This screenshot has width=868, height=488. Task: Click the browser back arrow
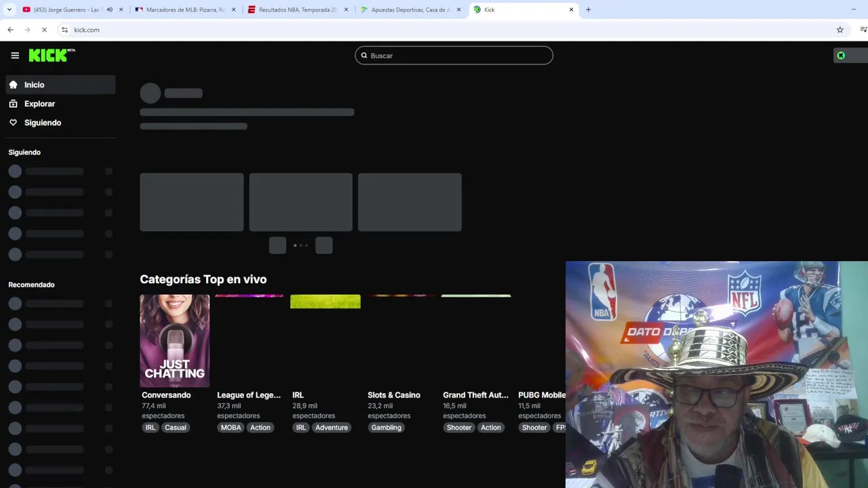10,30
